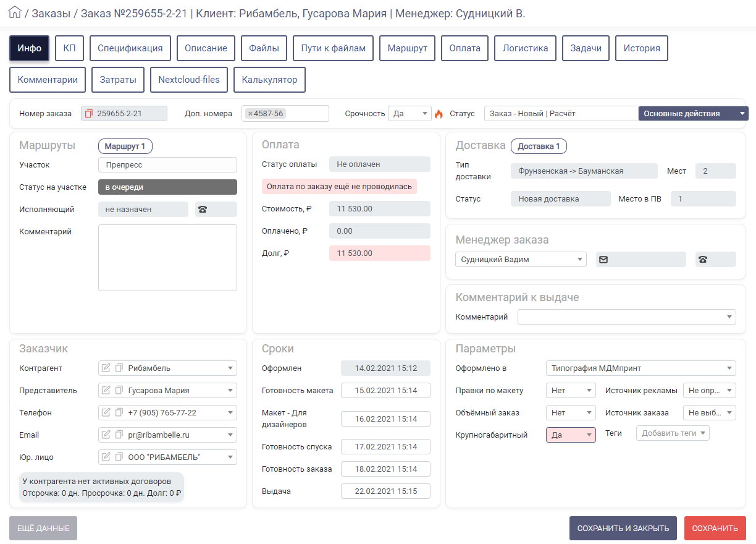Click Готовность заказа date field
The width and height of the screenshot is (756, 544).
tap(385, 469)
